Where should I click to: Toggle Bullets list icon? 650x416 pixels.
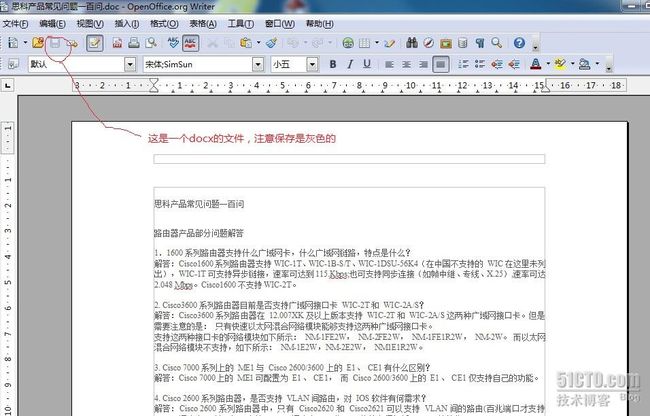click(480, 64)
